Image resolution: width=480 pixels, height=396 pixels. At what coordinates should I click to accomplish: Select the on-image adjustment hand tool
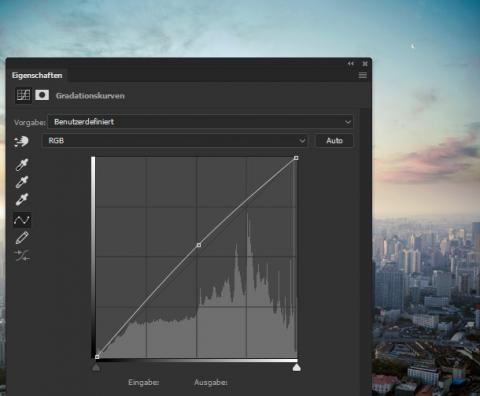[x=22, y=141]
